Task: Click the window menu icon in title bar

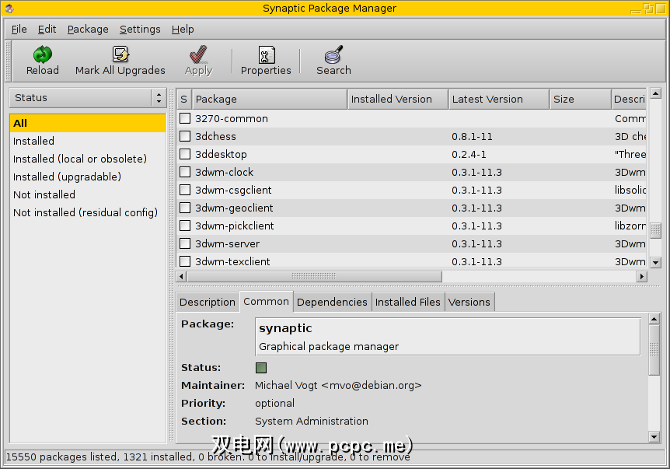Action: pyautogui.click(x=9, y=9)
